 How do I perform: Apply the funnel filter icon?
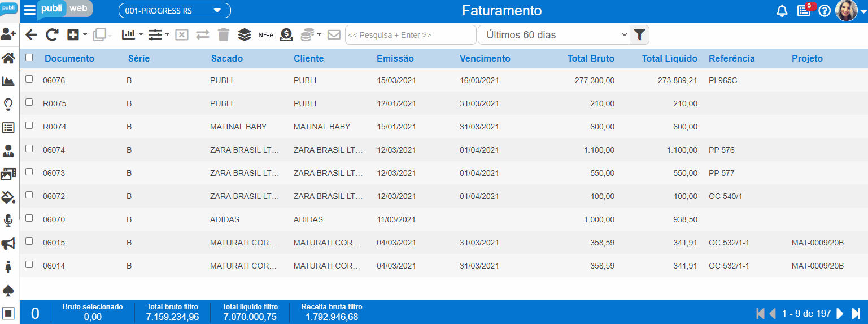point(639,35)
